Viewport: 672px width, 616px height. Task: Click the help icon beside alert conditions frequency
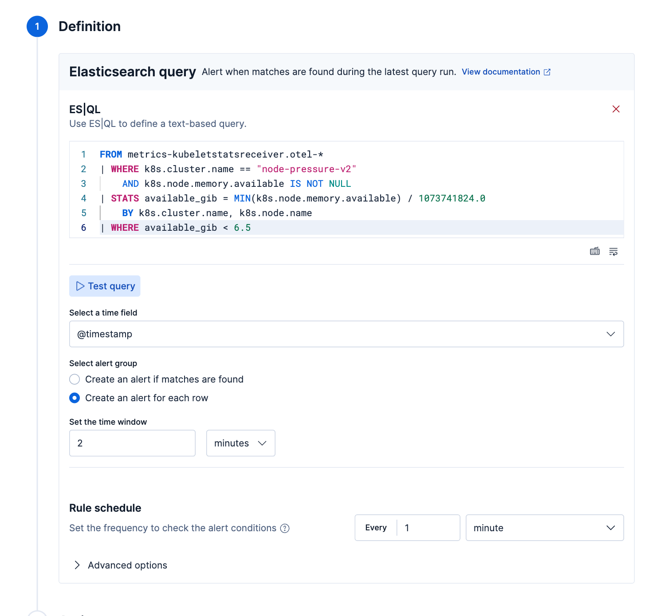pyautogui.click(x=285, y=528)
